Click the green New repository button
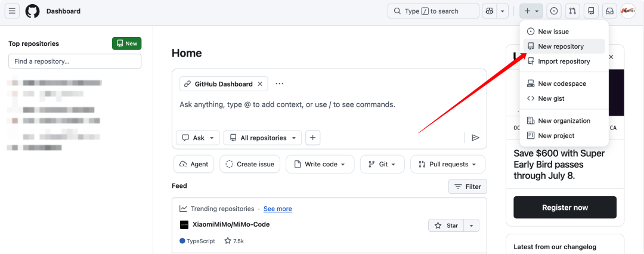The image size is (644, 254). click(126, 44)
